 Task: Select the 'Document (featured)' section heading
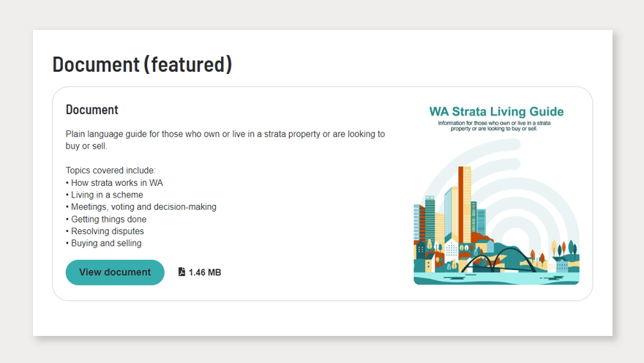pyautogui.click(x=142, y=64)
